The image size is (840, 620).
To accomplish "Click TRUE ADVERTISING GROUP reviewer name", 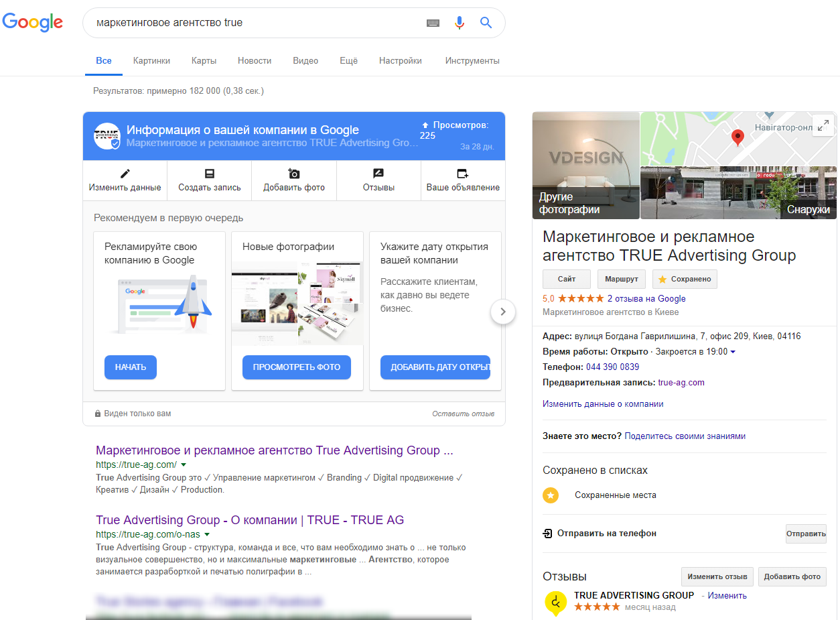I will [x=634, y=595].
